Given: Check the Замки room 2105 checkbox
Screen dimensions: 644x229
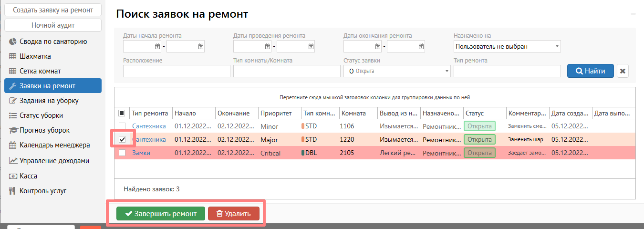Looking at the screenshot, I should 122,153.
